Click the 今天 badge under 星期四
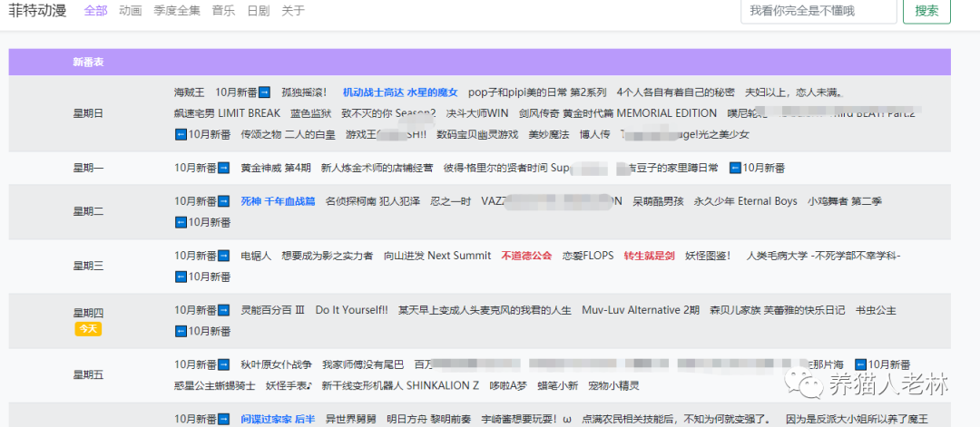980x427 pixels. click(x=88, y=329)
